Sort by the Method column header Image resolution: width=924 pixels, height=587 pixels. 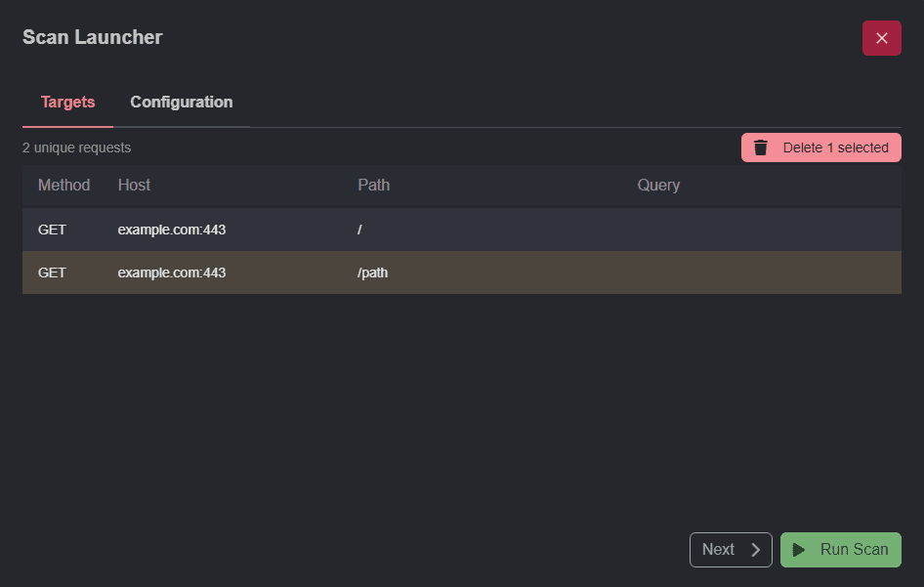[63, 186]
